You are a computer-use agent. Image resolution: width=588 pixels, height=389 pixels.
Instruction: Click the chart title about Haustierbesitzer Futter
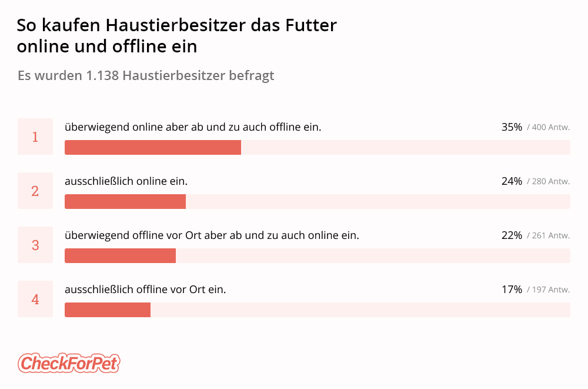point(176,36)
